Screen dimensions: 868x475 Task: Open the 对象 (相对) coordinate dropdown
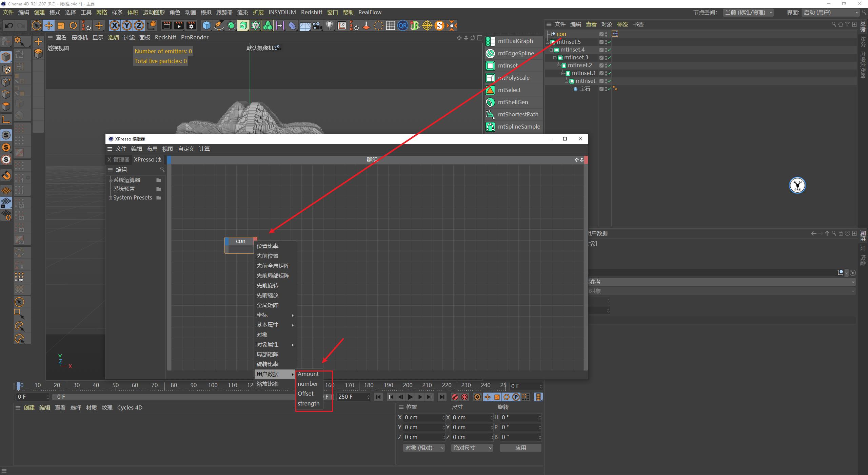[423, 448]
